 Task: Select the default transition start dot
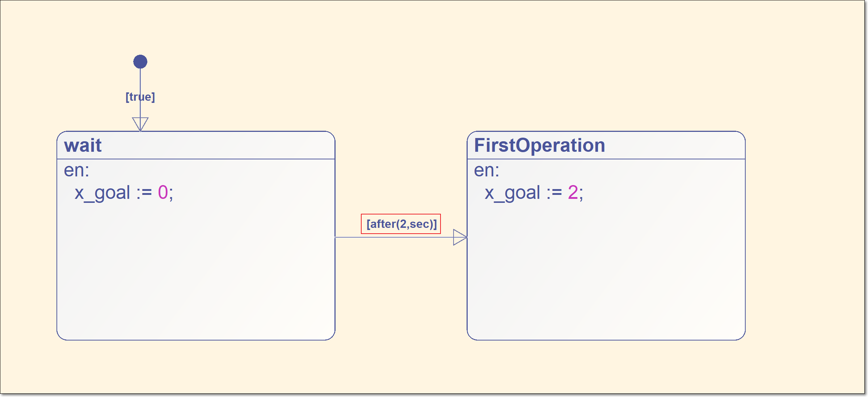140,62
